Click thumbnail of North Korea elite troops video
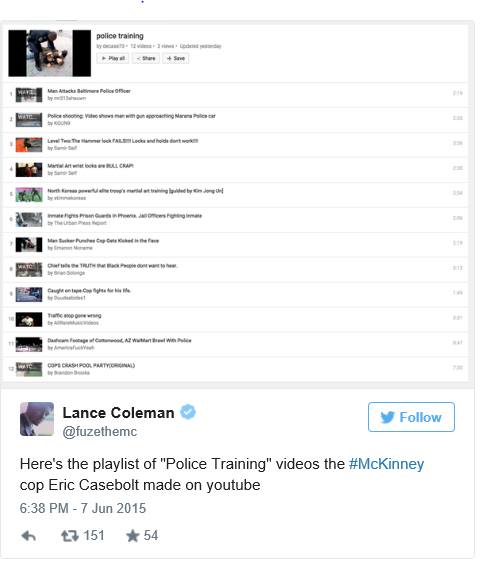The width and height of the screenshot is (480, 565). click(29, 195)
